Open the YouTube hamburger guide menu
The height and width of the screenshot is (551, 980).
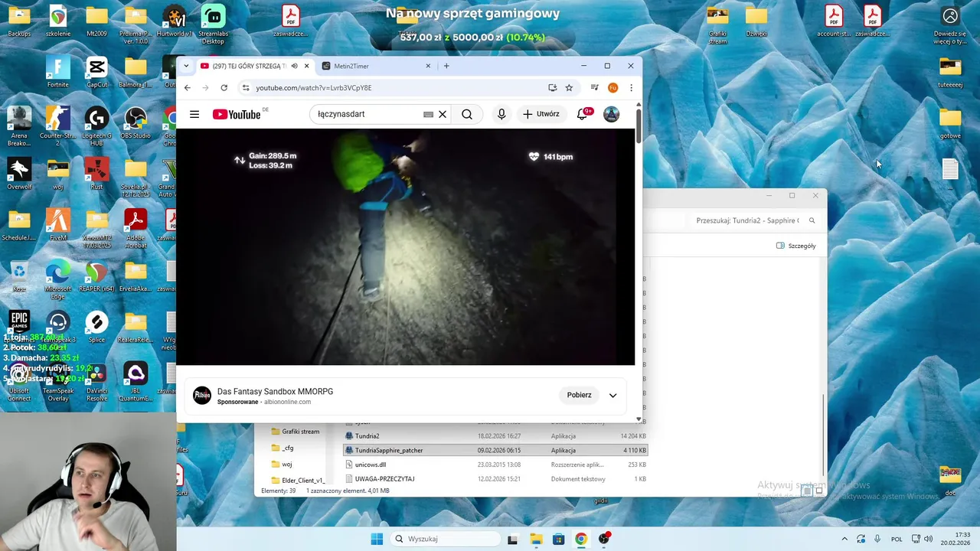[194, 114]
